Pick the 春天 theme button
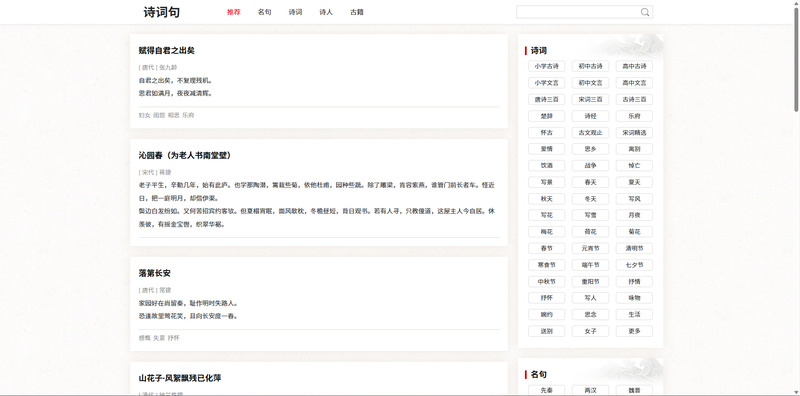 click(590, 182)
